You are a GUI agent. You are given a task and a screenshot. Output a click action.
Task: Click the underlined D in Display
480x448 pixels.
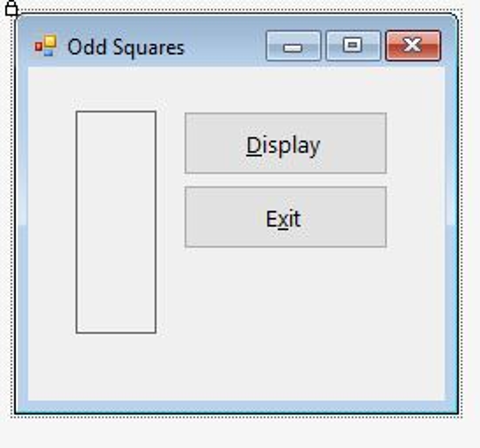[254, 146]
